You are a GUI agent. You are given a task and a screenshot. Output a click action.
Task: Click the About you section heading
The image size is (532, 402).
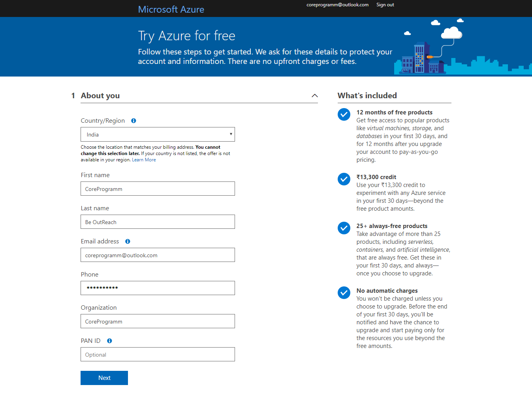click(100, 96)
